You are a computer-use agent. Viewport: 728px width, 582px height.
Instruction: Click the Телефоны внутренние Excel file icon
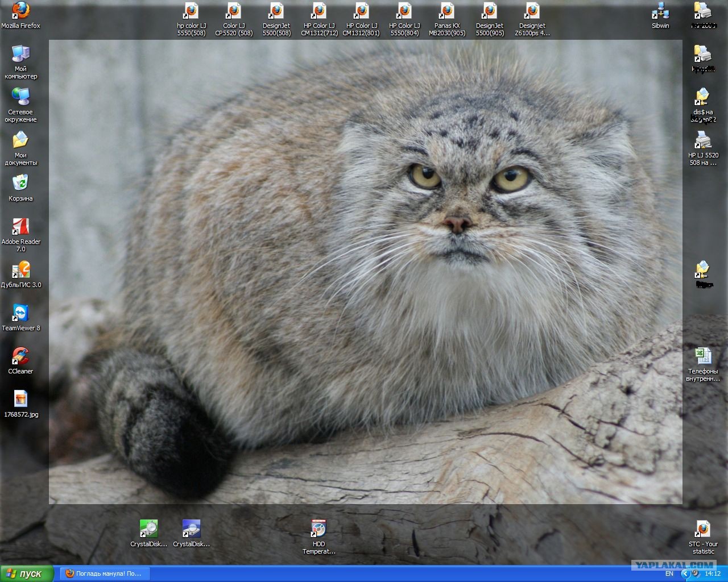pyautogui.click(x=703, y=356)
